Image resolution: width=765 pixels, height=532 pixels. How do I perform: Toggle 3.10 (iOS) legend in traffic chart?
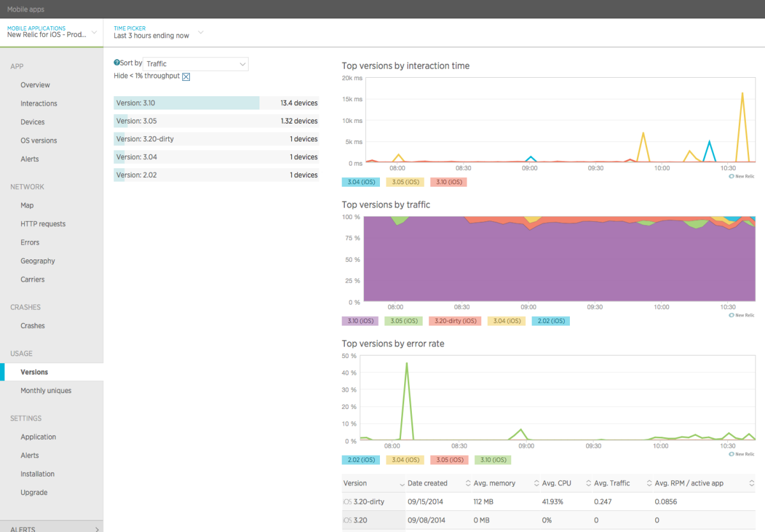[361, 321]
